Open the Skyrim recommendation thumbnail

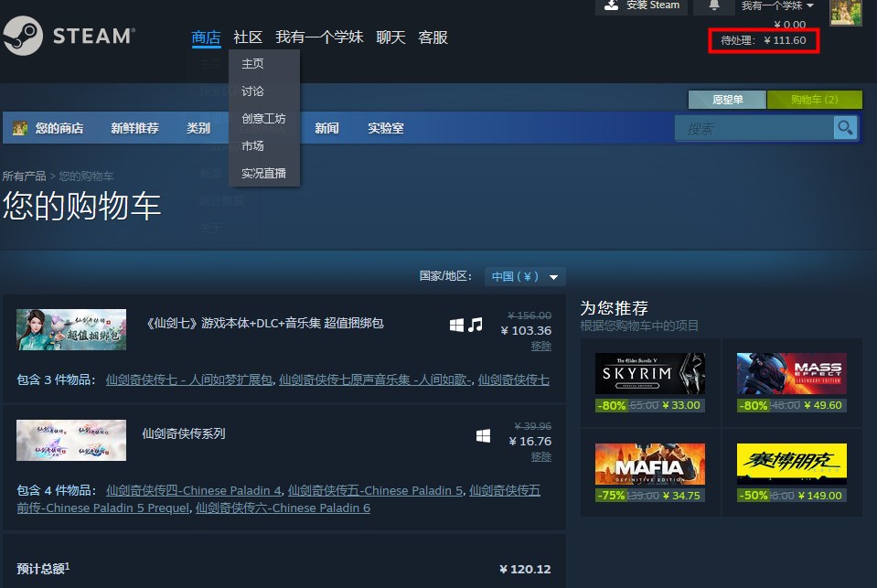click(x=650, y=373)
